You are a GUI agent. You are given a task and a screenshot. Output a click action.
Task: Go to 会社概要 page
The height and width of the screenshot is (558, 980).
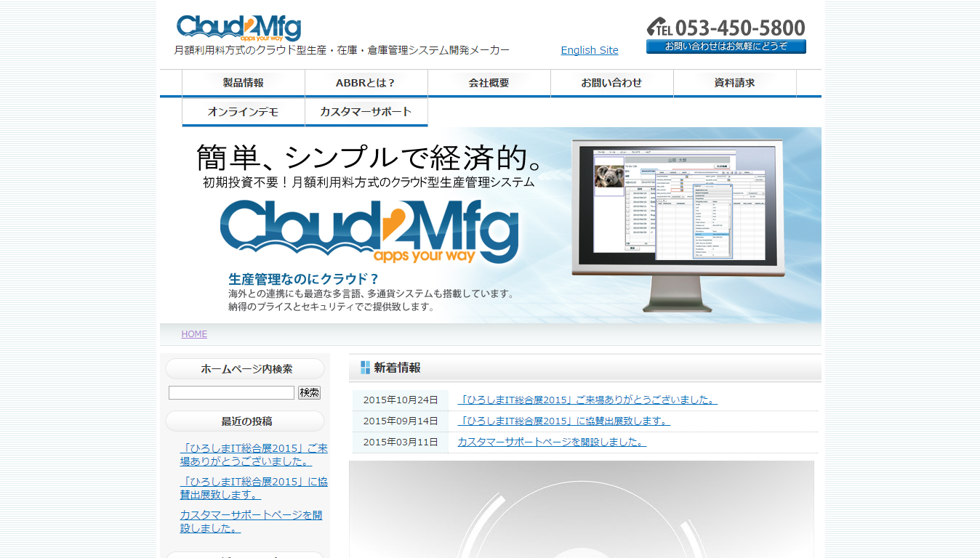[489, 83]
